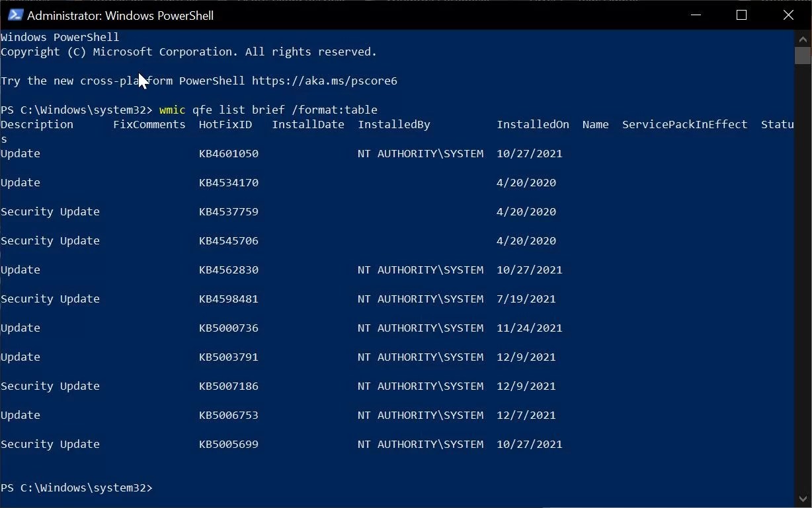This screenshot has width=812, height=508.
Task: Select the HotFixID column header text
Action: (225, 124)
